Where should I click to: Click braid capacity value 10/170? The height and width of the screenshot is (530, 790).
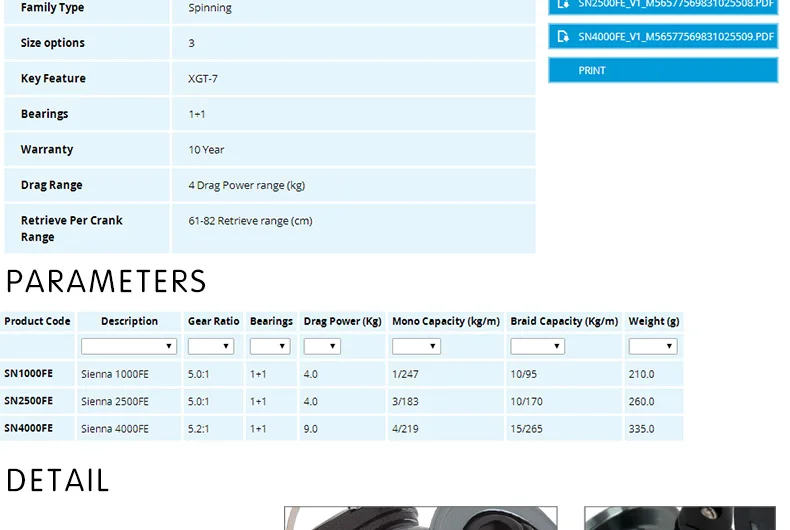tap(526, 402)
